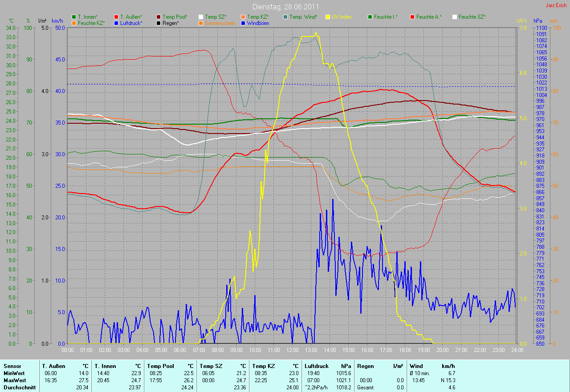Screen dimensions: 570x392
Task: Select the T. Außen* legend label
Action: click(x=131, y=17)
